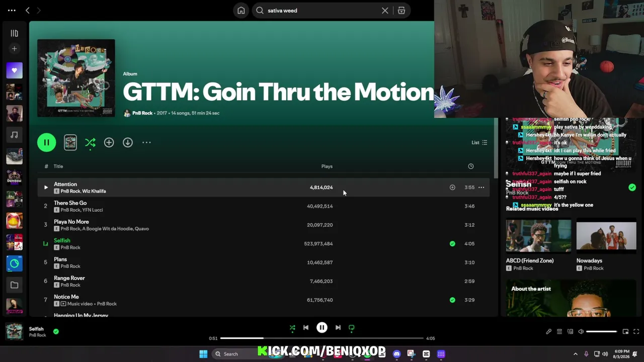Select the track There She Go

[x=70, y=203]
